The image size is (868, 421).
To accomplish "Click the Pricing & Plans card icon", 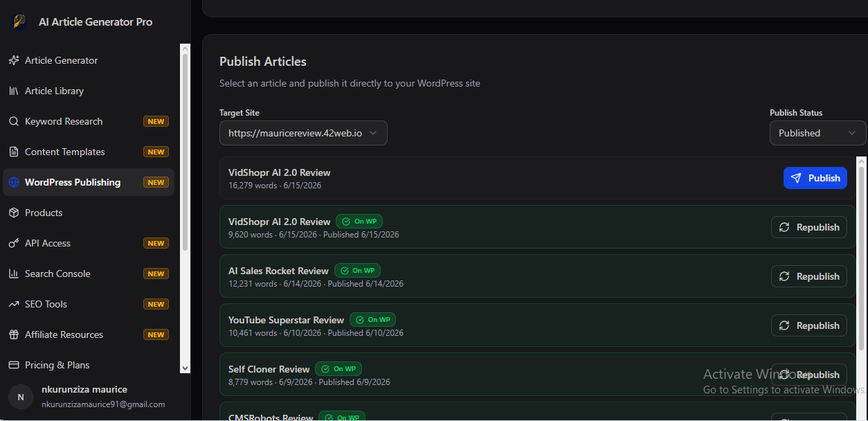I will click(x=13, y=365).
